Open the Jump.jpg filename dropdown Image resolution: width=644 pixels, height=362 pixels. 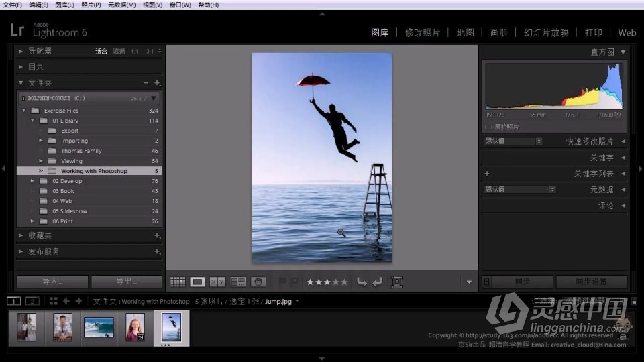[x=297, y=301]
